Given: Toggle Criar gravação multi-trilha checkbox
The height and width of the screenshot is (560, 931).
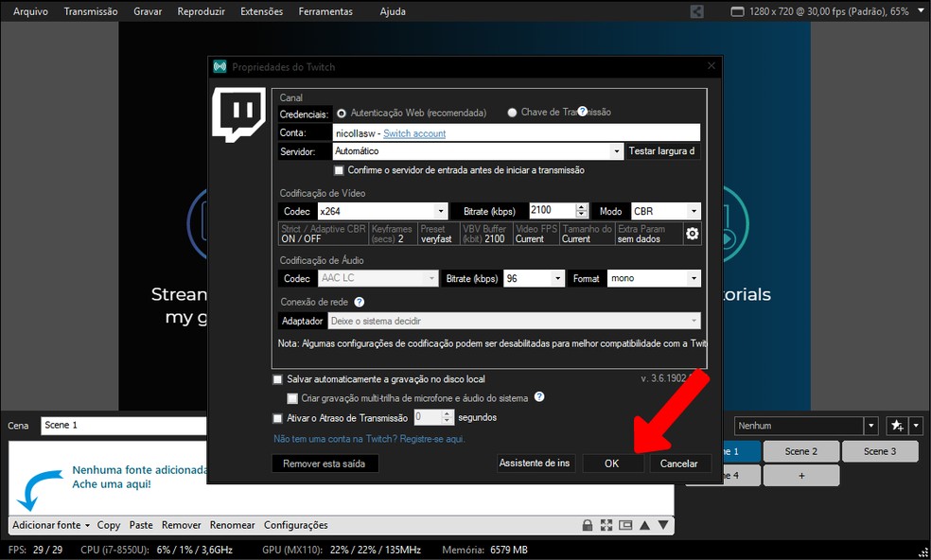Looking at the screenshot, I should tap(292, 398).
